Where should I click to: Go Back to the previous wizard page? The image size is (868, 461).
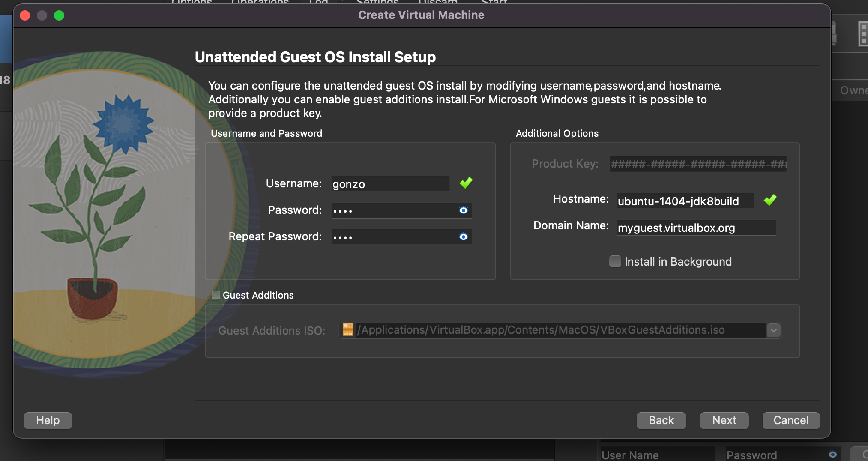coord(661,420)
